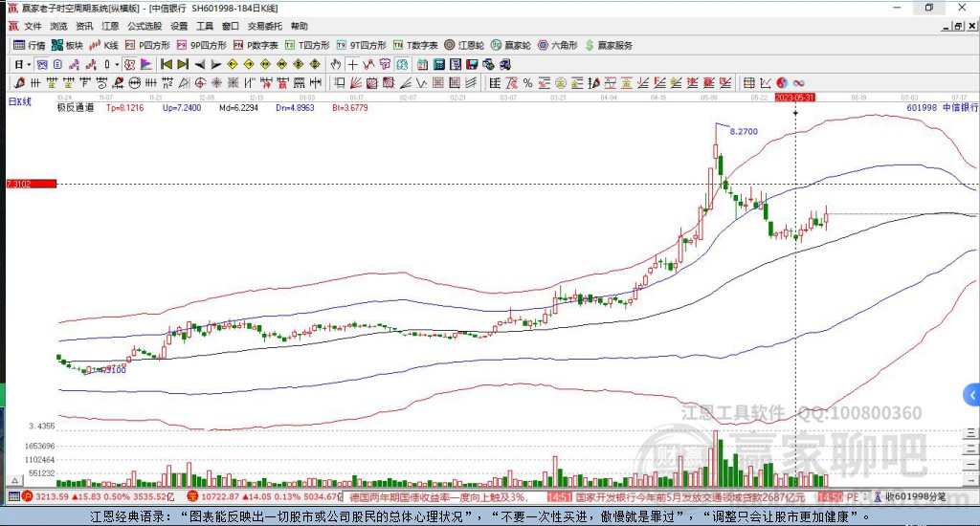Open the 9P四方形 tool
Viewport: 980px width, 526px height.
(202, 45)
